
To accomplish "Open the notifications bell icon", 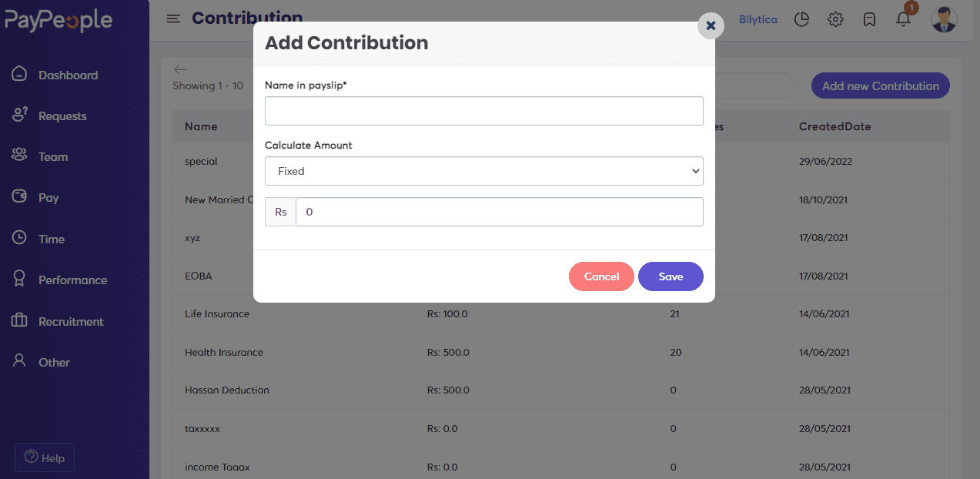I will [x=904, y=18].
